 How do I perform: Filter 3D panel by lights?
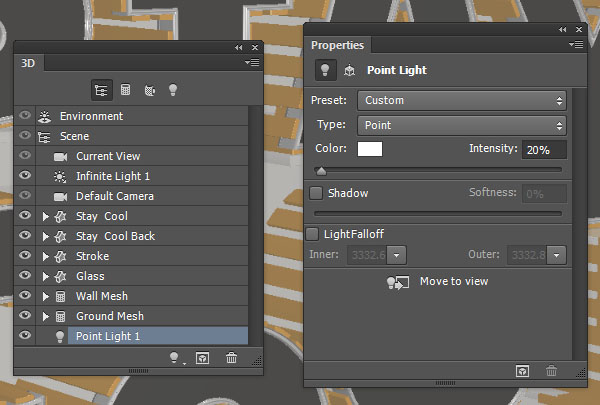click(x=172, y=89)
